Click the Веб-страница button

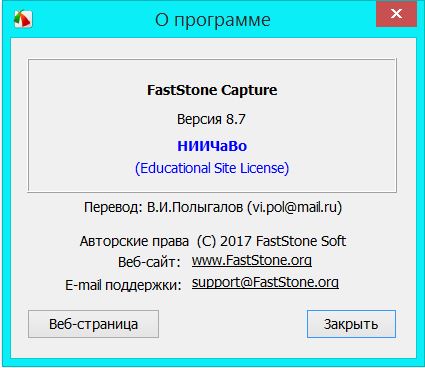pyautogui.click(x=93, y=324)
